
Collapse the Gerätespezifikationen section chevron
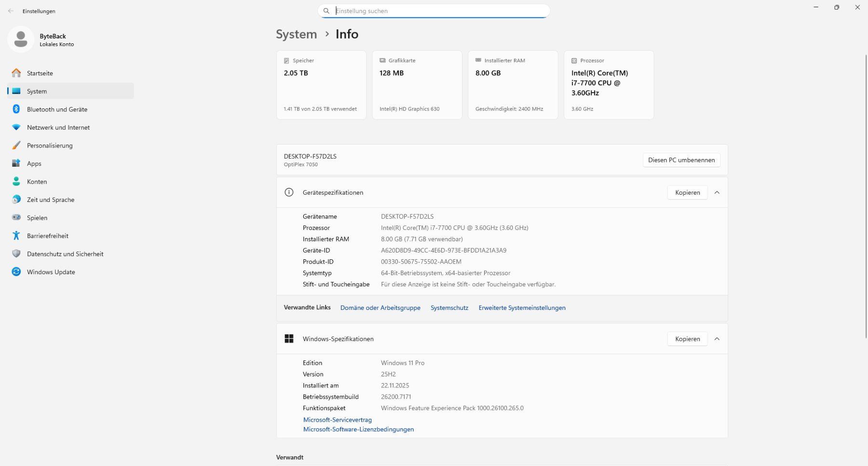pyautogui.click(x=717, y=192)
